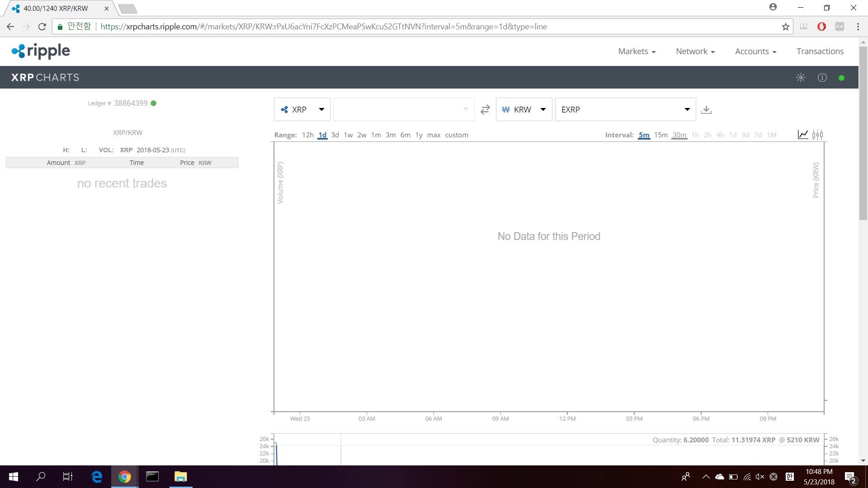Click the Ripple logo
The image size is (868, 488).
[41, 51]
